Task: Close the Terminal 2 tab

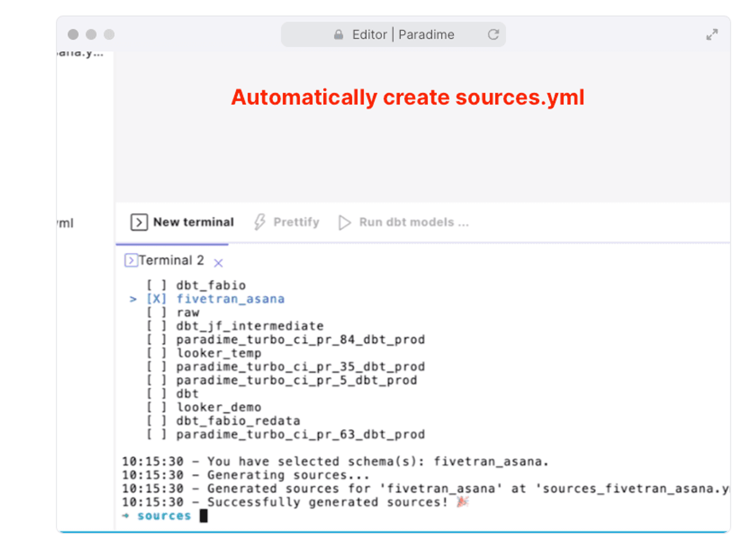Action: pyautogui.click(x=218, y=263)
